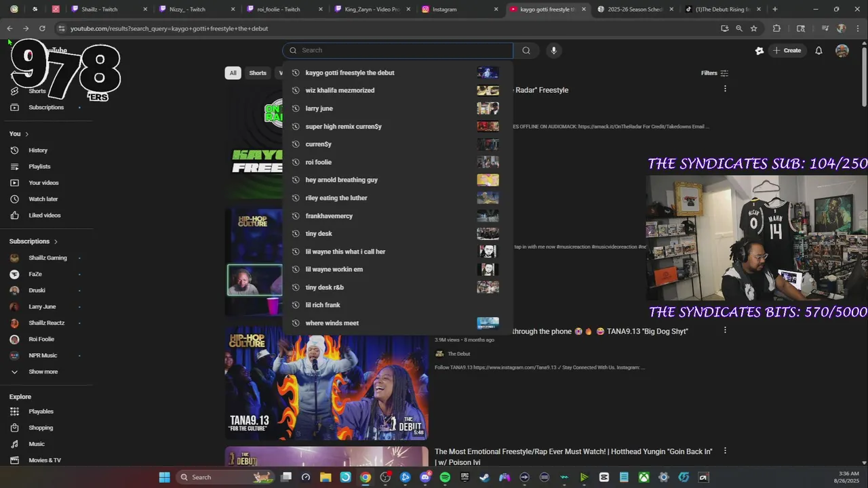868x488 pixels.
Task: Open the YouTube account avatar menu
Action: click(842, 50)
